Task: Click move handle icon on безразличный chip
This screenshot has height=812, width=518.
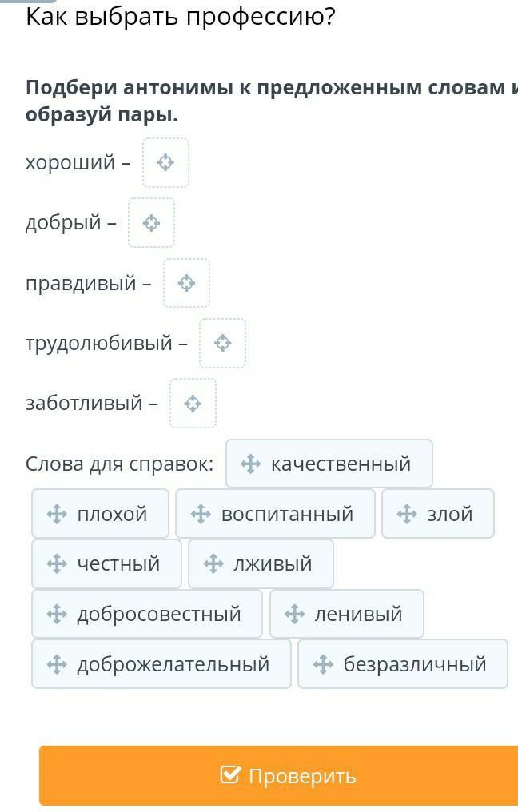Action: (323, 664)
